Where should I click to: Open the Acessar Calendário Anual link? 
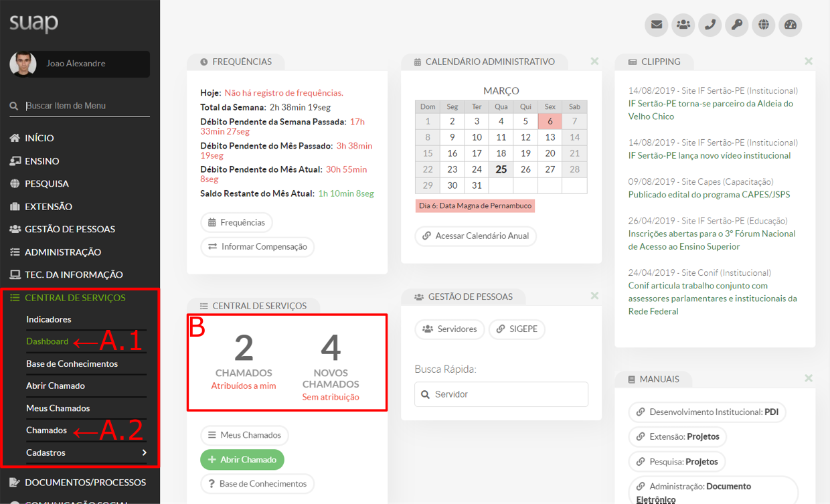(475, 236)
